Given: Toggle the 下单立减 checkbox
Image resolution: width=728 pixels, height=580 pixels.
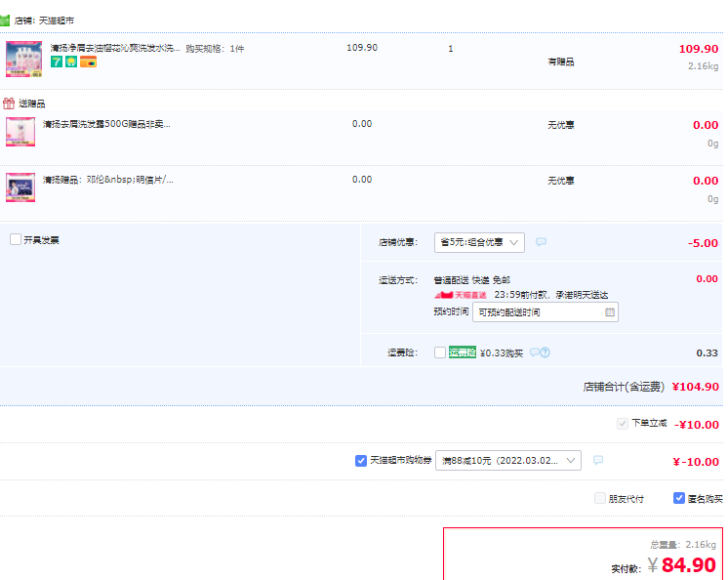Looking at the screenshot, I should [x=623, y=424].
